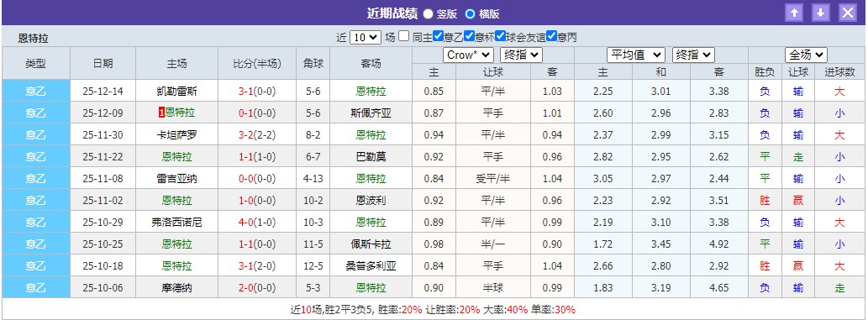Click the 走 result in the 25-10-06 row
868x320 pixels.
(x=839, y=288)
